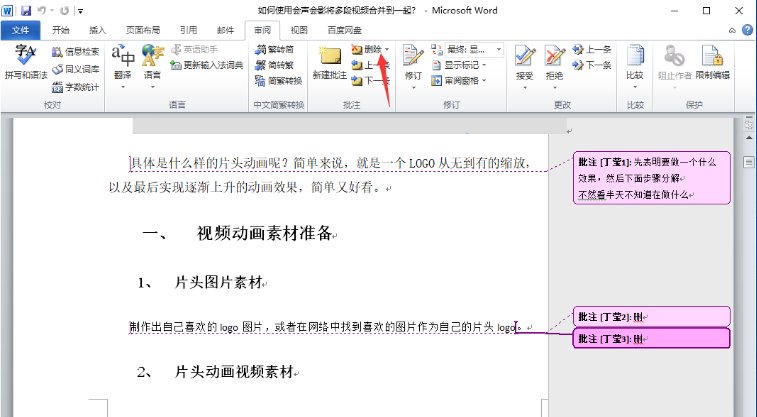Click the vertical scrollbar up arrow

tap(749, 138)
